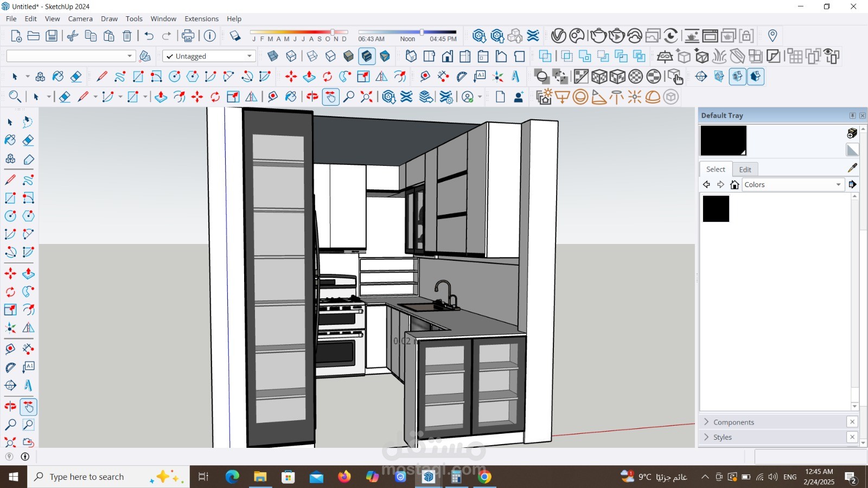Image resolution: width=868 pixels, height=488 pixels.
Task: Pick the black color swatch in the Colors list
Action: 716,209
